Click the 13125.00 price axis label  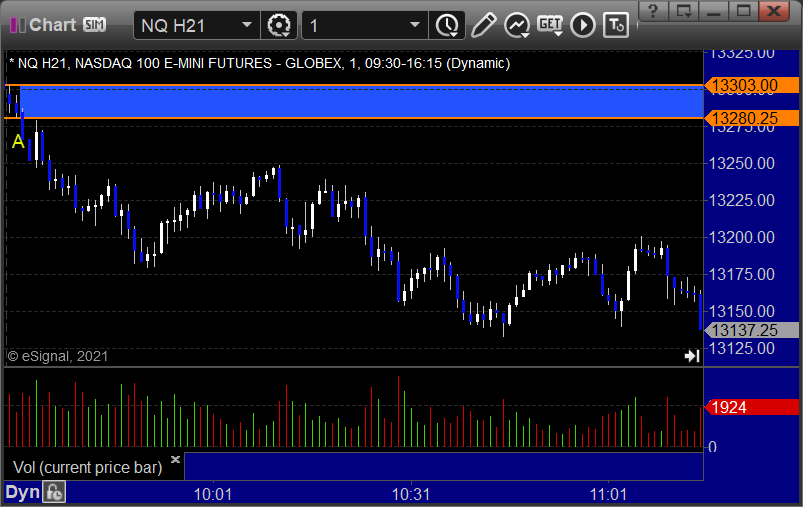click(x=742, y=348)
